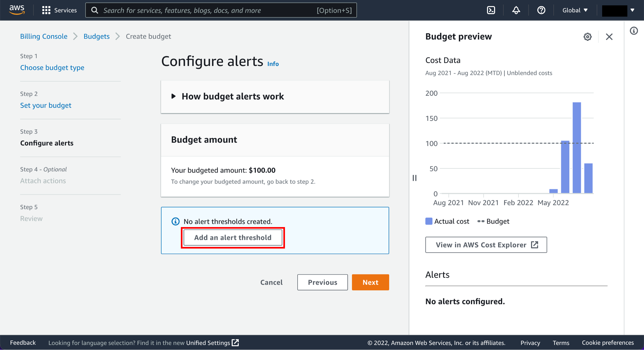Click the Previous button to go back
The image size is (644, 350).
coord(323,282)
